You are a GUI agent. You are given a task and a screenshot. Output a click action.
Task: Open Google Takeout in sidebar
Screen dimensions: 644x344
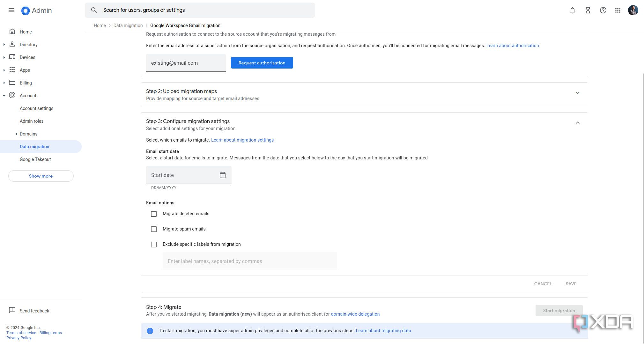[x=35, y=159]
